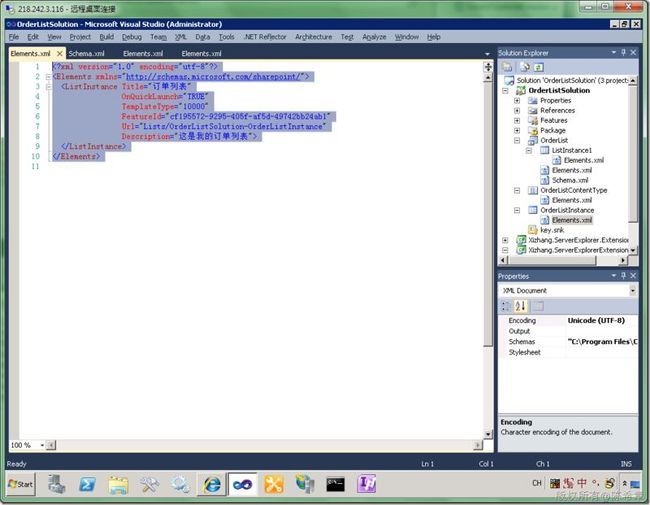Viewport: 650px width, 505px height.
Task: Switch to Visual Studio taskbar icon
Action: point(243,484)
